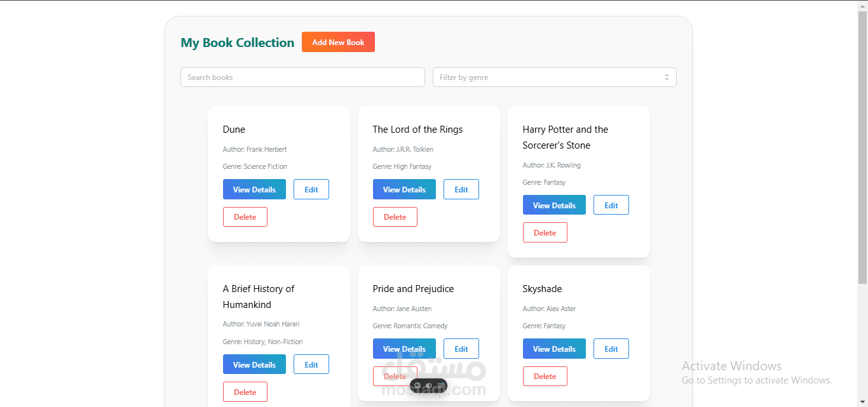
Task: Delete the Harry Potter book
Action: pos(545,232)
